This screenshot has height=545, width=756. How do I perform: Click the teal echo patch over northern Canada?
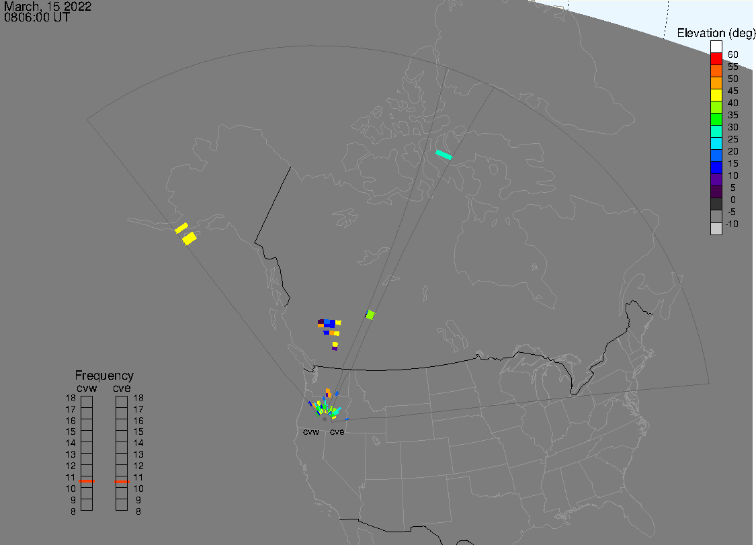click(444, 155)
